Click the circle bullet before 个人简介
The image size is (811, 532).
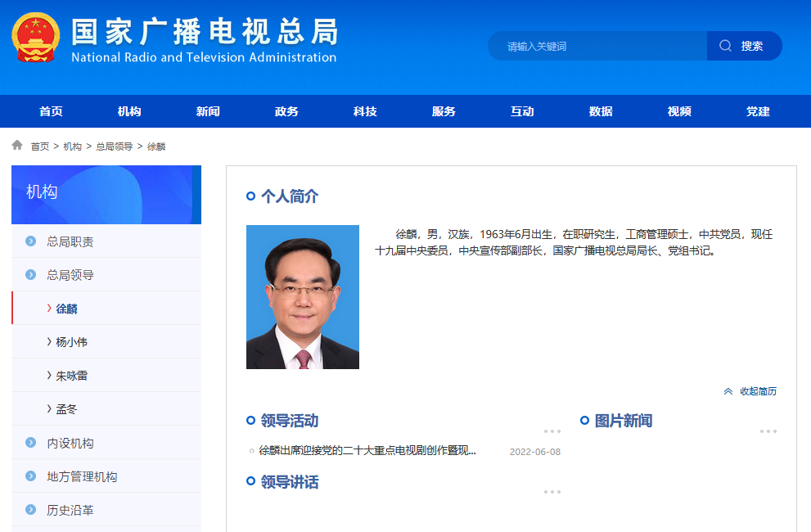(251, 196)
